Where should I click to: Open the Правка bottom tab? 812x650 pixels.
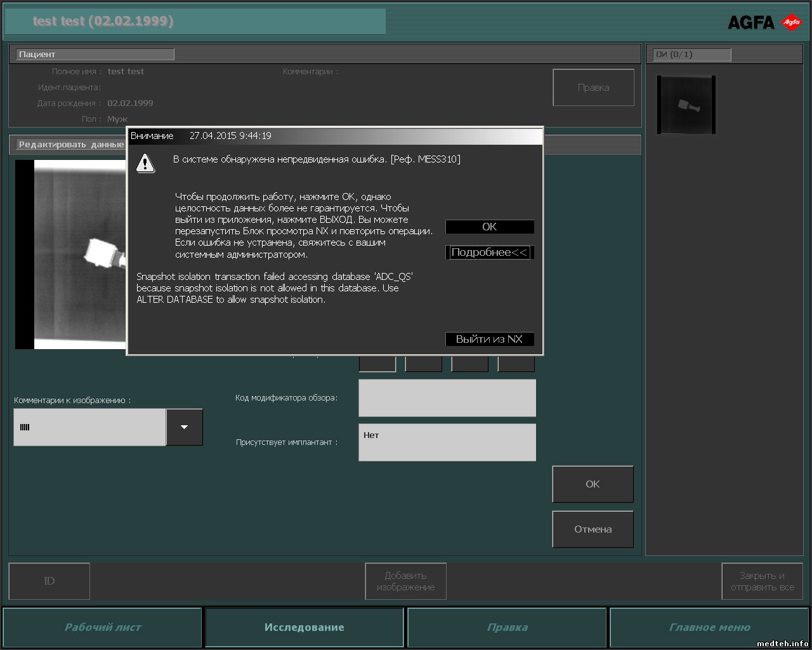point(507,627)
